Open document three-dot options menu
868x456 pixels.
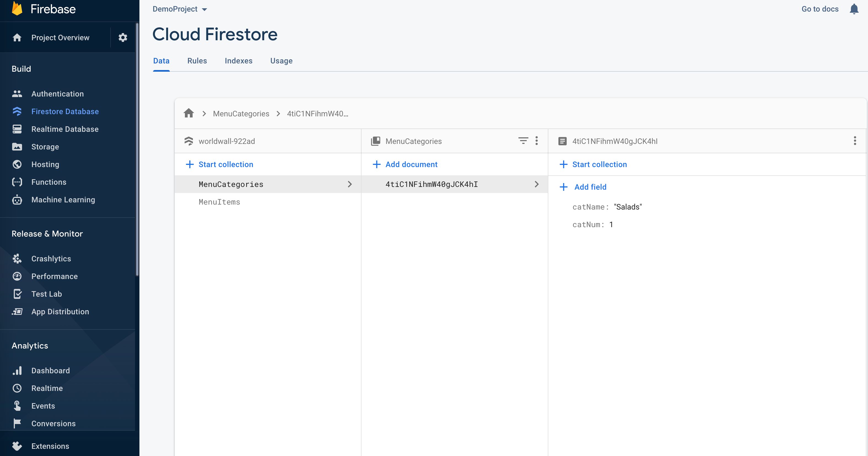tap(854, 141)
